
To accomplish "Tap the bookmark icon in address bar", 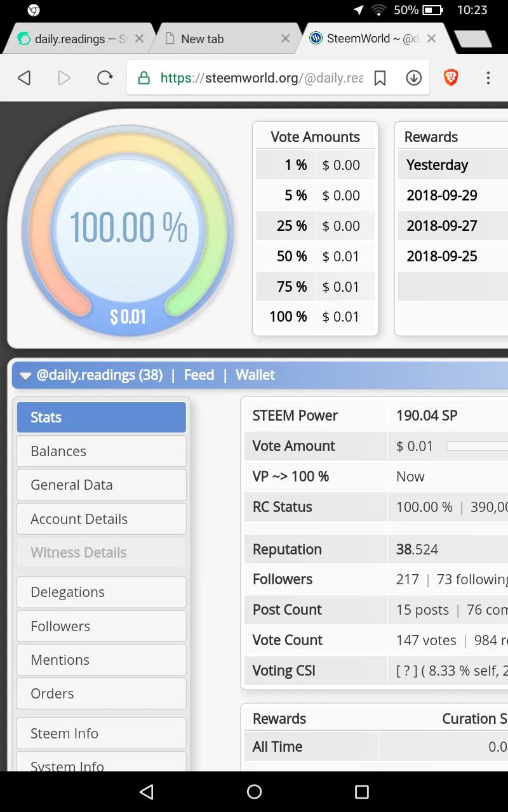I will 380,78.
